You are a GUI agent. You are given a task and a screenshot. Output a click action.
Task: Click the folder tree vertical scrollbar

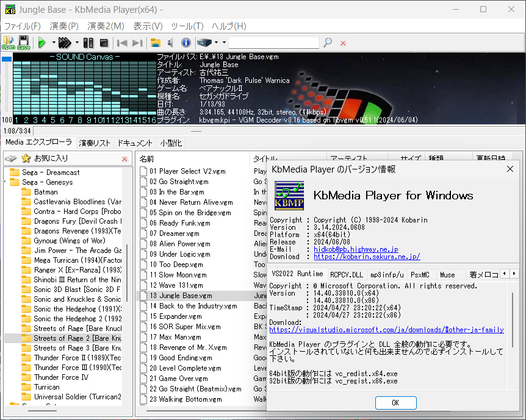[x=127, y=273]
